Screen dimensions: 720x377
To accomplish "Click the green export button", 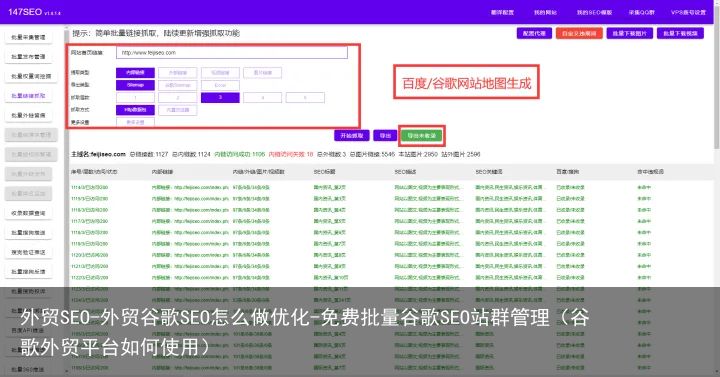I will click(x=422, y=135).
